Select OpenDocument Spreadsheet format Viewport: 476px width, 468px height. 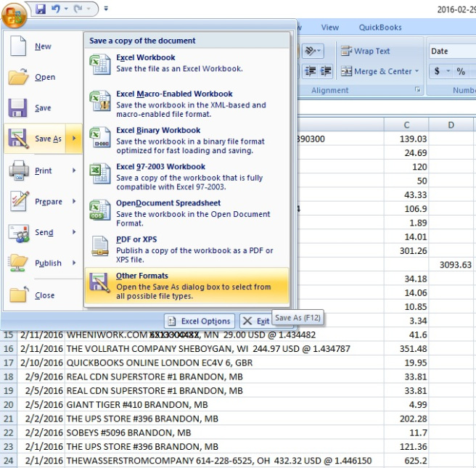[186, 213]
